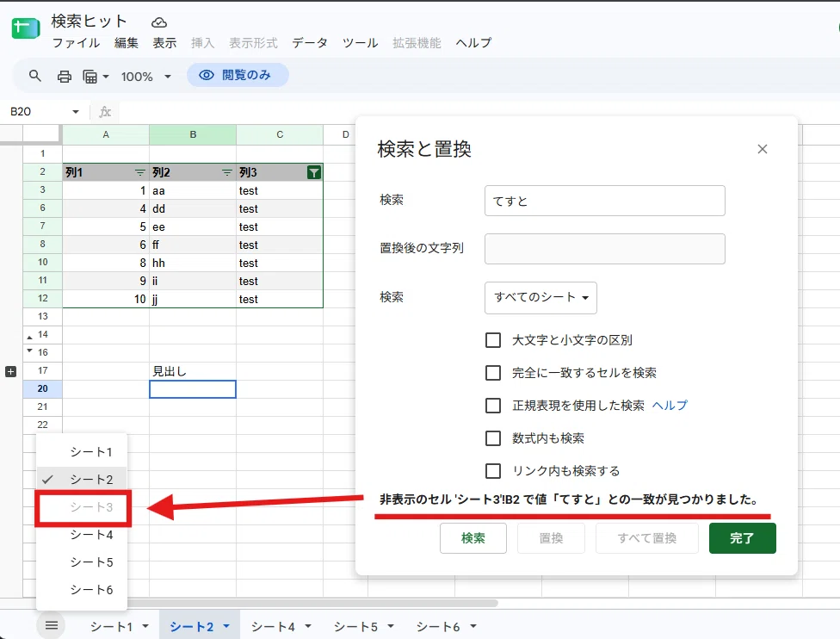The image size is (840, 639).
Task: Open the ツール menu
Action: [360, 43]
